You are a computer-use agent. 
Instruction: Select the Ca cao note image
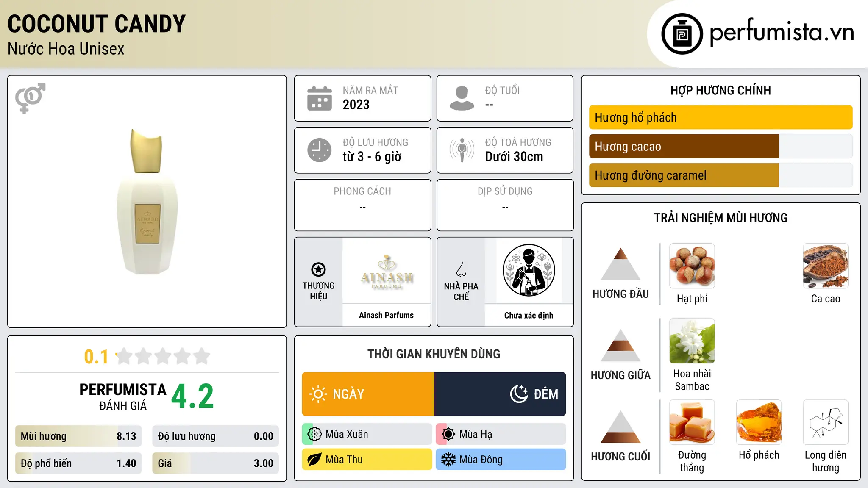pyautogui.click(x=826, y=266)
